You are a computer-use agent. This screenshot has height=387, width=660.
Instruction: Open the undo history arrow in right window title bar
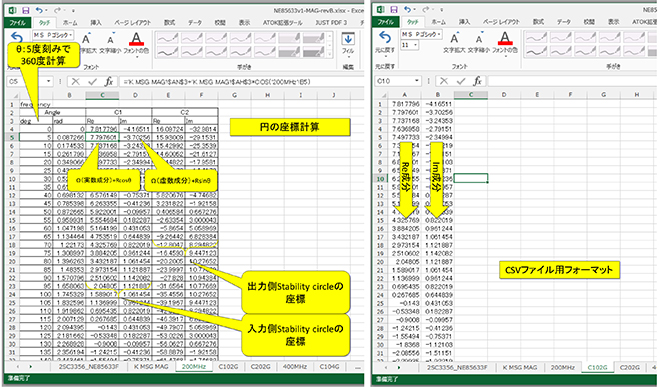[x=414, y=9]
